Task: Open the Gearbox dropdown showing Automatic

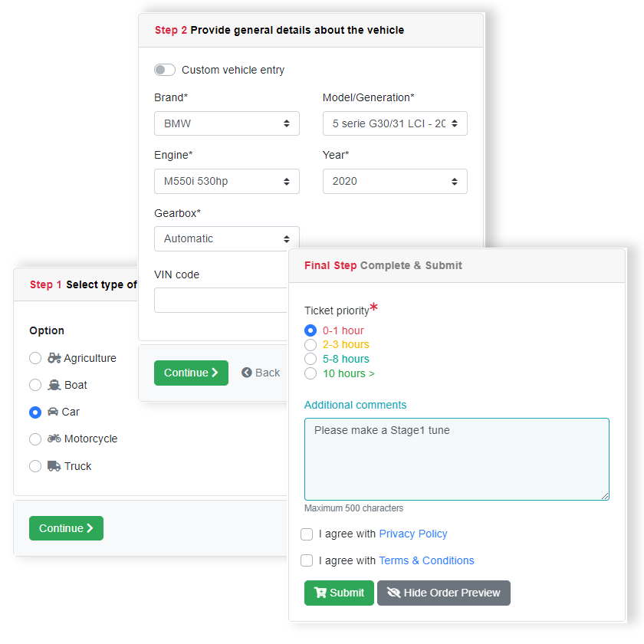Action: (226, 238)
